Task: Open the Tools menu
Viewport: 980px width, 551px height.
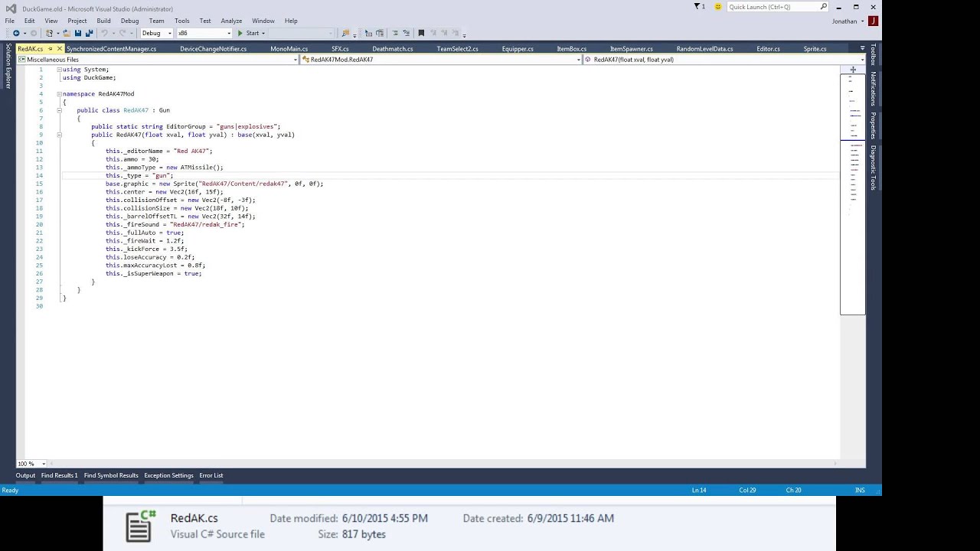Action: click(x=181, y=21)
